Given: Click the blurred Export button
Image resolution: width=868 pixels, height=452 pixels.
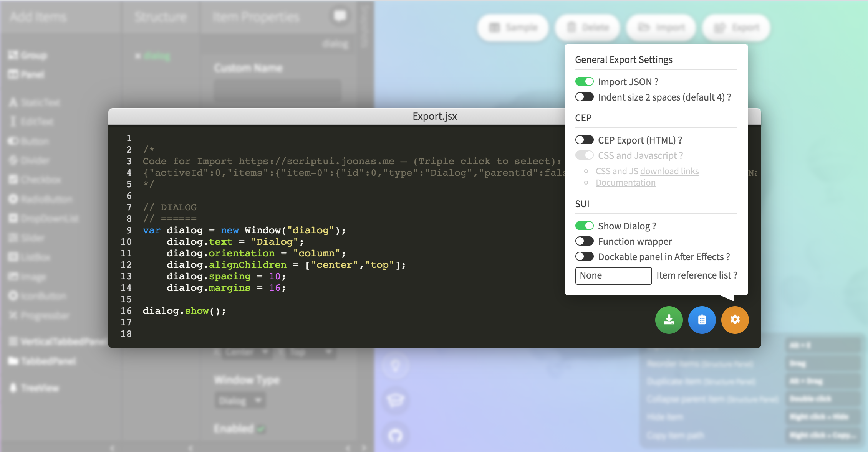Looking at the screenshot, I should [736, 28].
